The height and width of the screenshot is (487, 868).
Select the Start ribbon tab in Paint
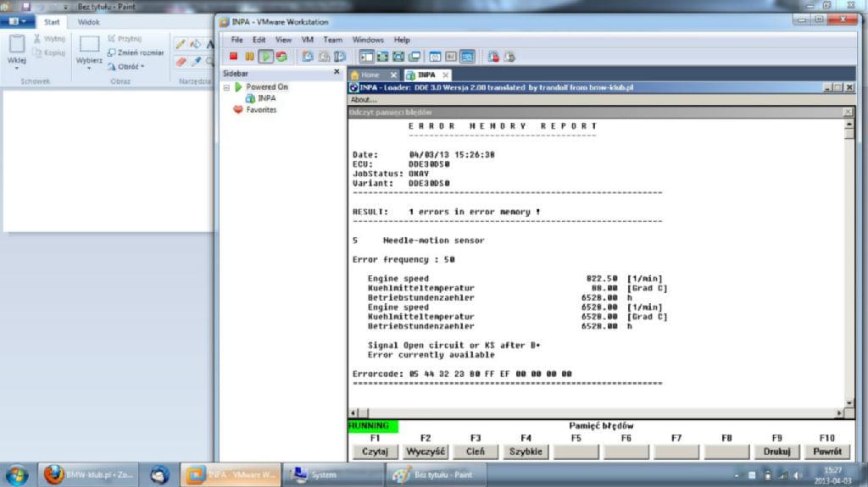click(52, 22)
